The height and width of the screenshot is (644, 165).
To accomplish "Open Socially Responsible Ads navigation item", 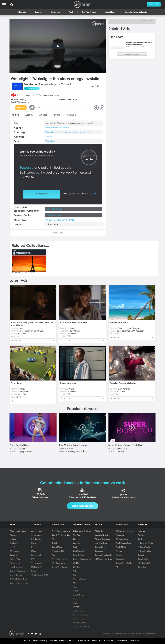I will (x=136, y=12).
